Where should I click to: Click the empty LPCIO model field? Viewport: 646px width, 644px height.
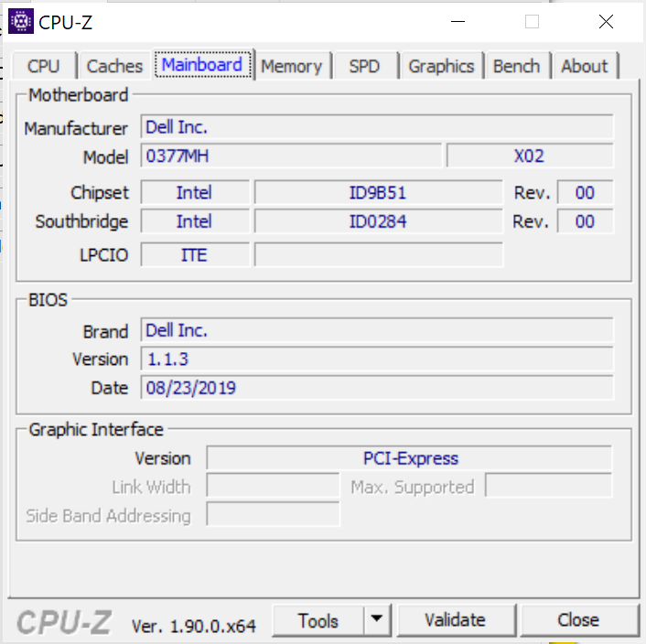(x=378, y=255)
